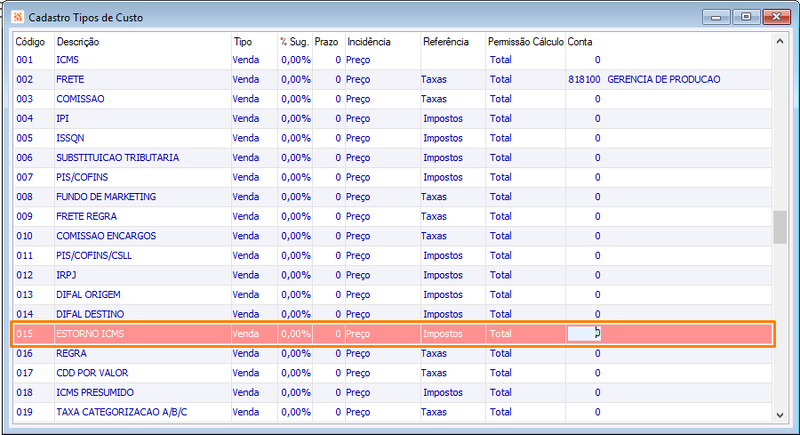Click code 015 in highlighted row
The width and height of the screenshot is (800, 435).
[x=24, y=334]
